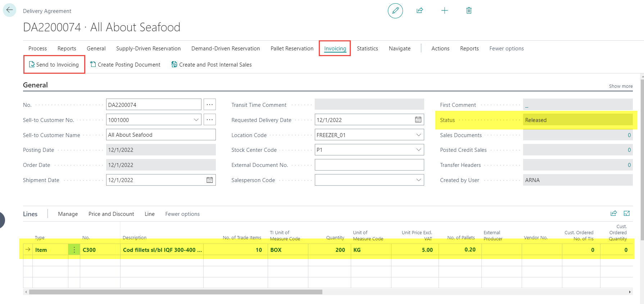644x304 pixels.
Task: Click the back arrow button
Action: pos(9,10)
